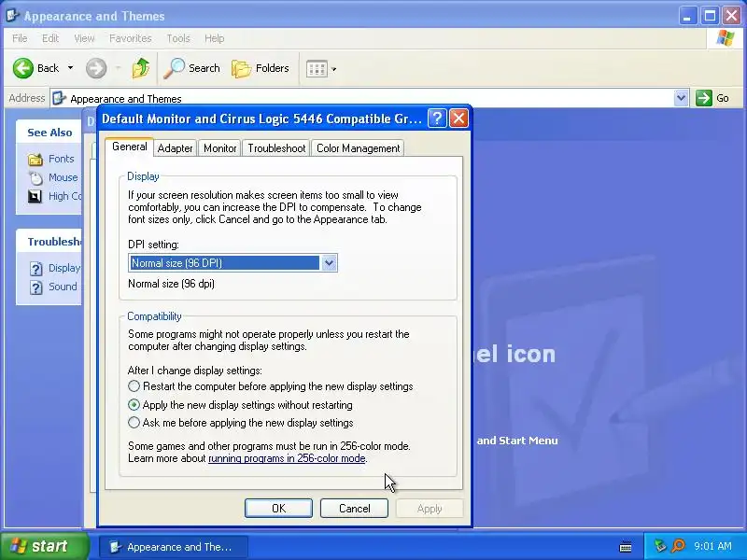Open the Display troubleshooter link
The image size is (747, 560).
pos(64,268)
